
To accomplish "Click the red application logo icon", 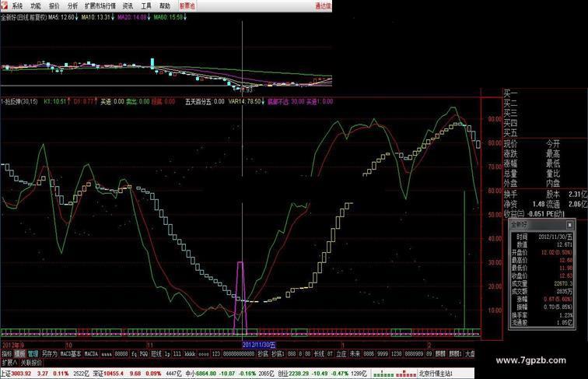I will (5, 5).
